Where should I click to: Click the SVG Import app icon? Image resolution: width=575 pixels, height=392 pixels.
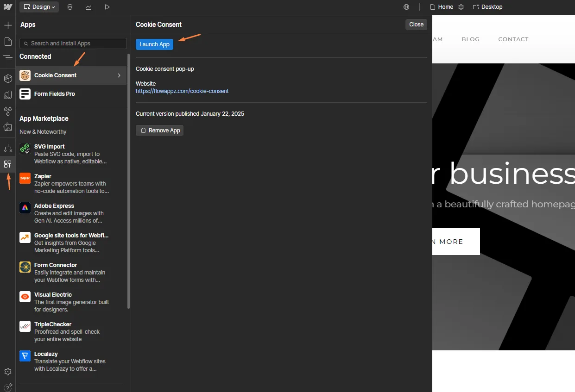click(x=25, y=149)
